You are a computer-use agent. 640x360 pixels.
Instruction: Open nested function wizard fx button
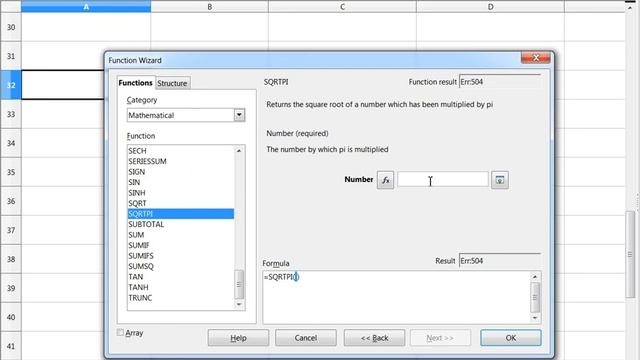(385, 180)
